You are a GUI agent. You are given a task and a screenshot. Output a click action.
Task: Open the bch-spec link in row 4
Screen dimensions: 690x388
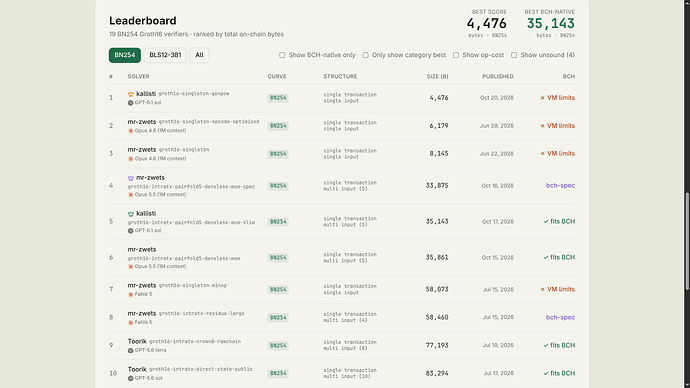pos(560,186)
